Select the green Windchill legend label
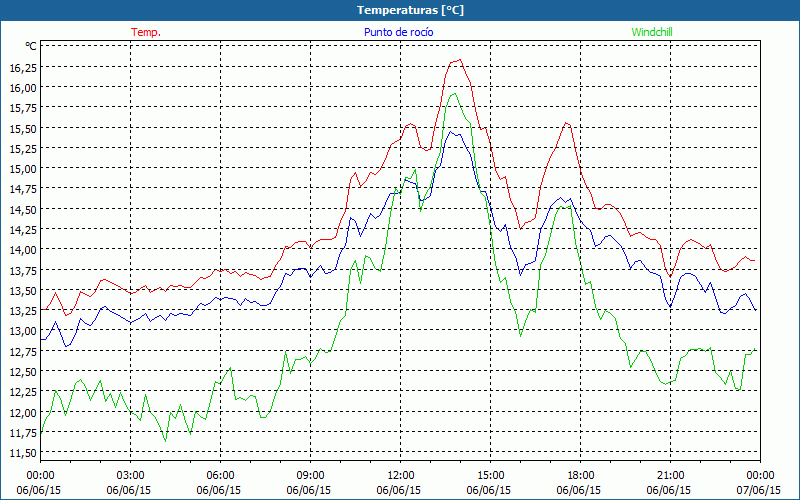The height and width of the screenshot is (500, 800). coord(652,32)
